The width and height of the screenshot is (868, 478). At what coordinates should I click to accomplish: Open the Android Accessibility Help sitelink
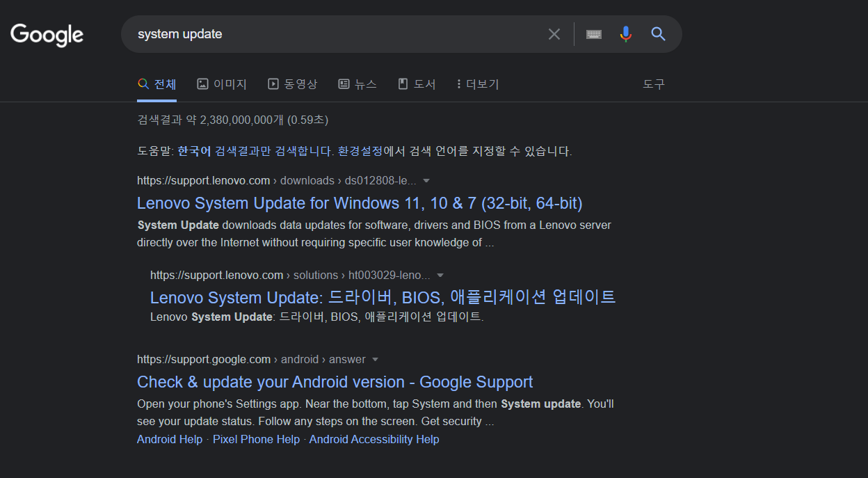374,439
